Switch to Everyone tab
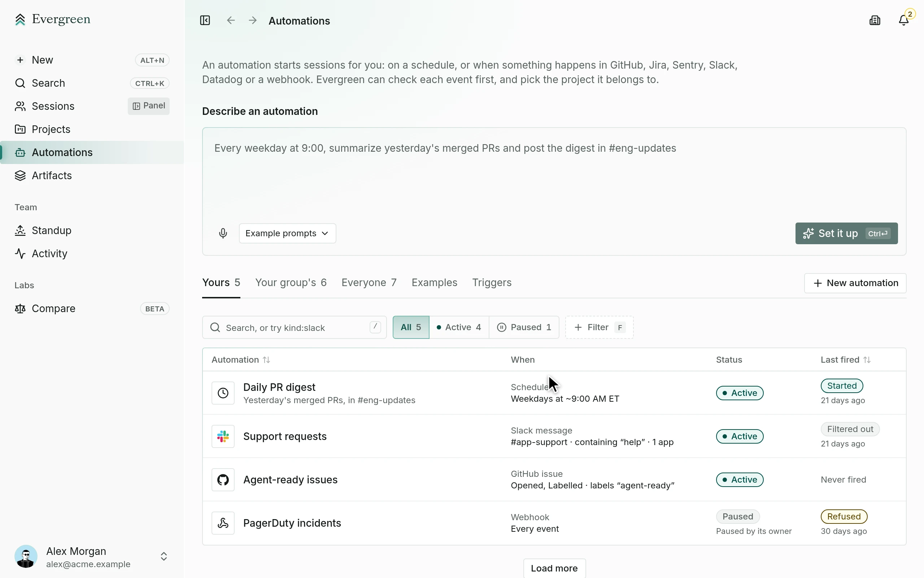Screen dimensions: 924x578 pyautogui.click(x=369, y=282)
